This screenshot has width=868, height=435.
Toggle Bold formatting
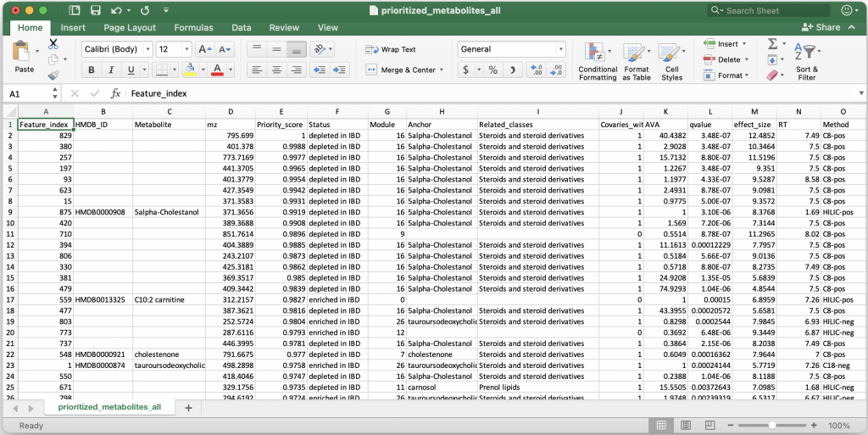[x=91, y=70]
